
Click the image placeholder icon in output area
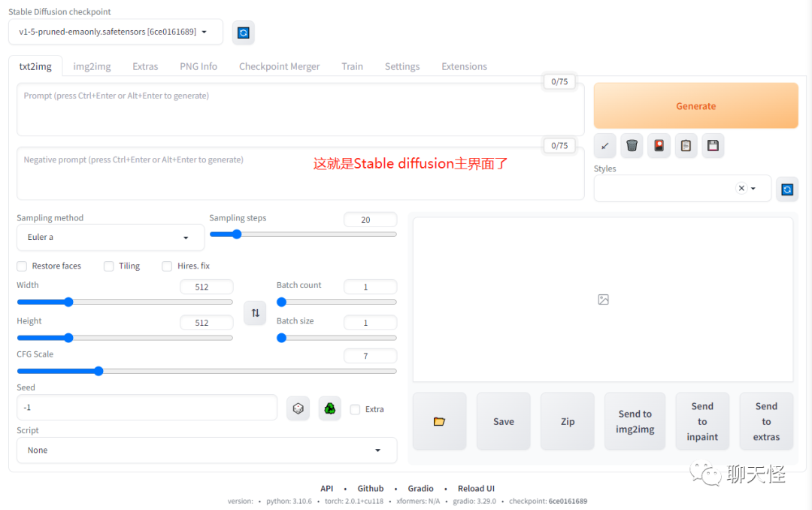pyautogui.click(x=603, y=299)
